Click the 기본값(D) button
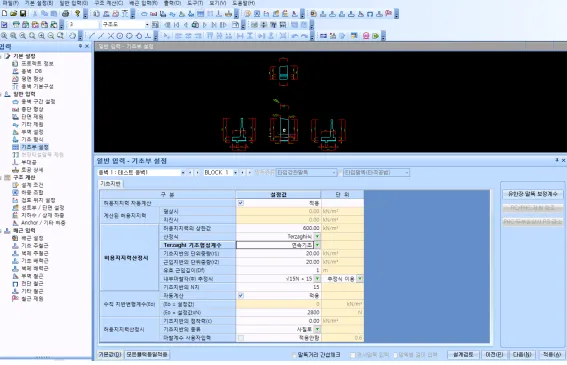Screen dimensions: 567x365 pyautogui.click(x=110, y=355)
